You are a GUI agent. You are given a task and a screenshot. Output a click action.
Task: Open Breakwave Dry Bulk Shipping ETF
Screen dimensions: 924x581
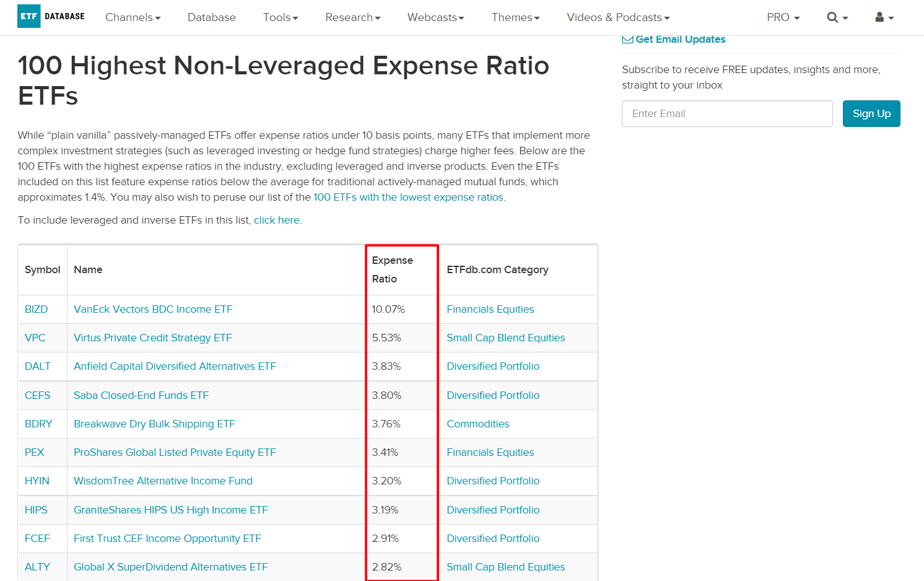click(x=155, y=424)
